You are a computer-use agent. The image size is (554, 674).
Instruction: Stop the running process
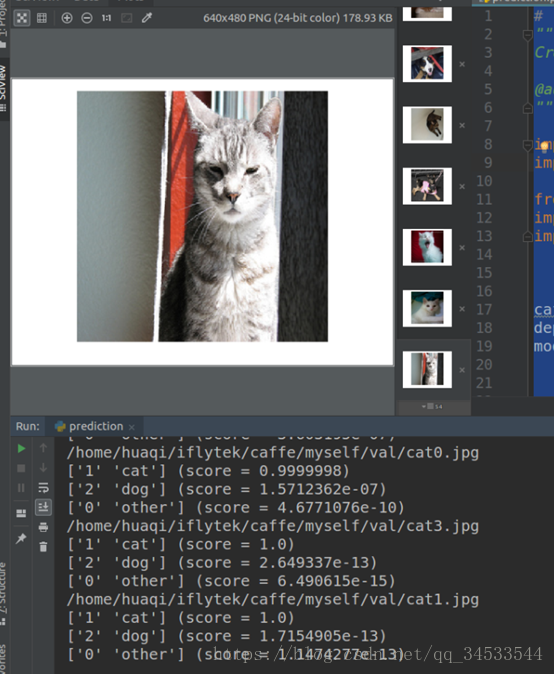point(21,469)
